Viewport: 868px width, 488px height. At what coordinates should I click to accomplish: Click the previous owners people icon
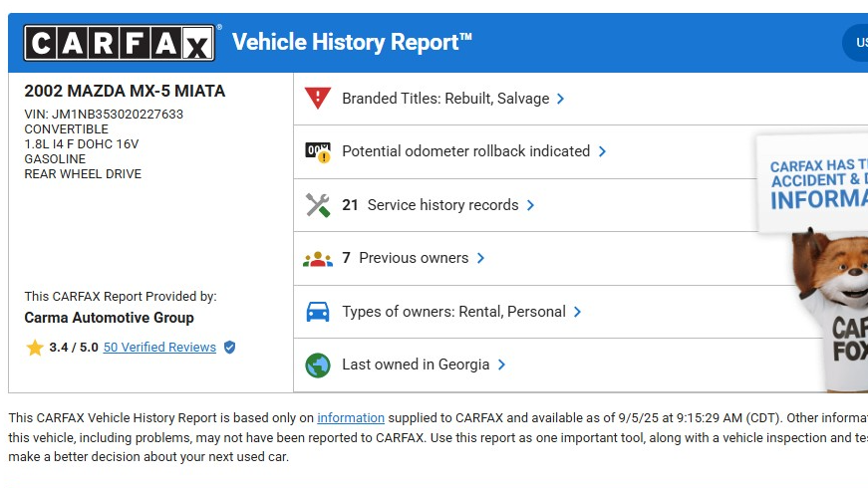(317, 259)
